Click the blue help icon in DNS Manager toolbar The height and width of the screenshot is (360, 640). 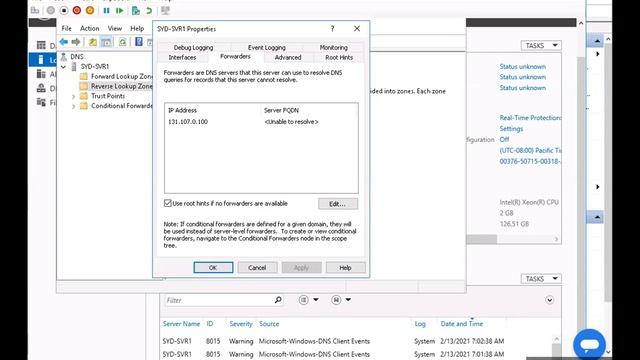tap(139, 42)
